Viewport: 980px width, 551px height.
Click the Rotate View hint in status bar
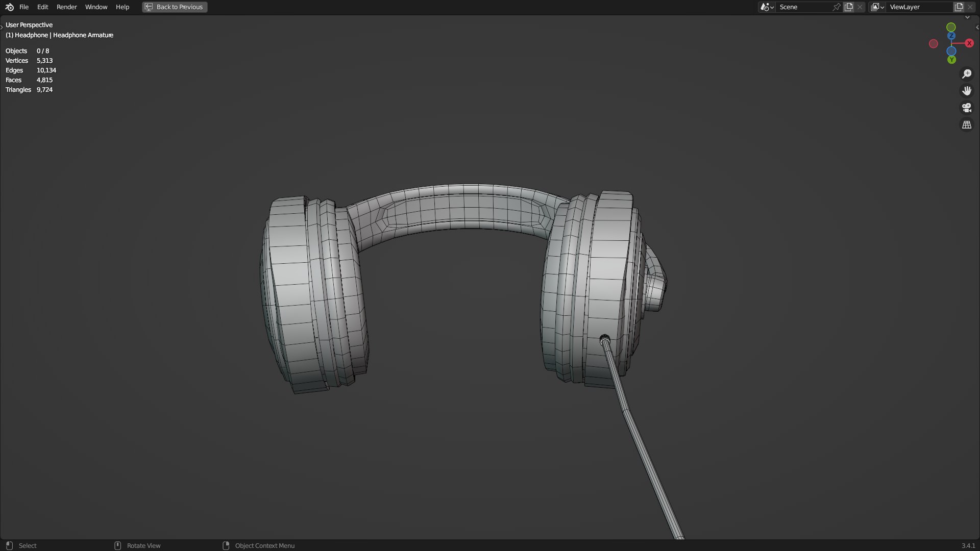click(143, 546)
